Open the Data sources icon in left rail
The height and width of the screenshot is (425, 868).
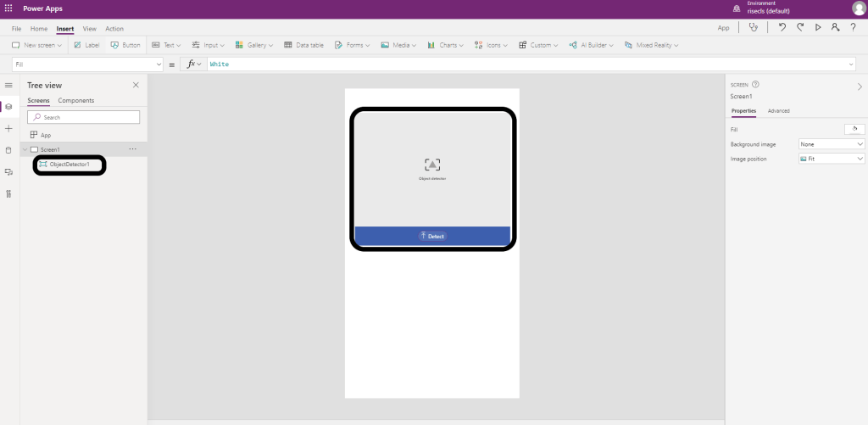pos(8,150)
